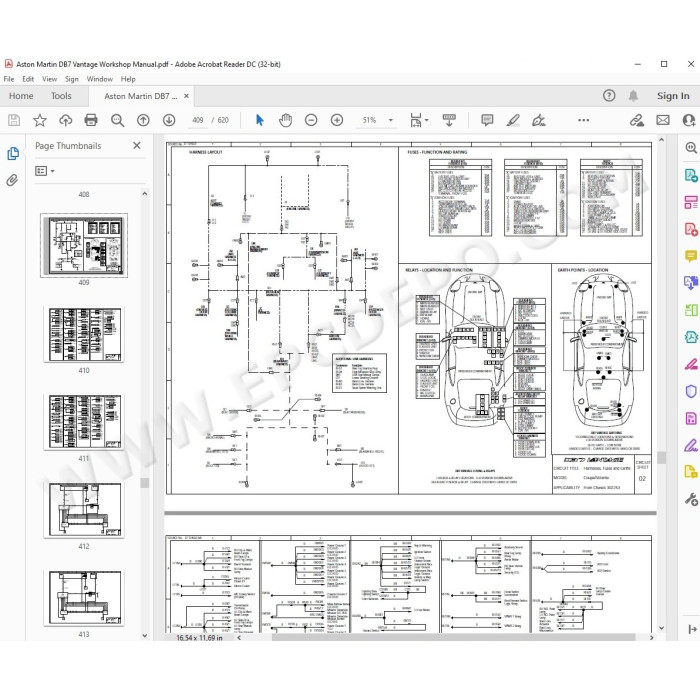This screenshot has width=700, height=700.
Task: Open the right-pane search tool
Action: [x=691, y=148]
